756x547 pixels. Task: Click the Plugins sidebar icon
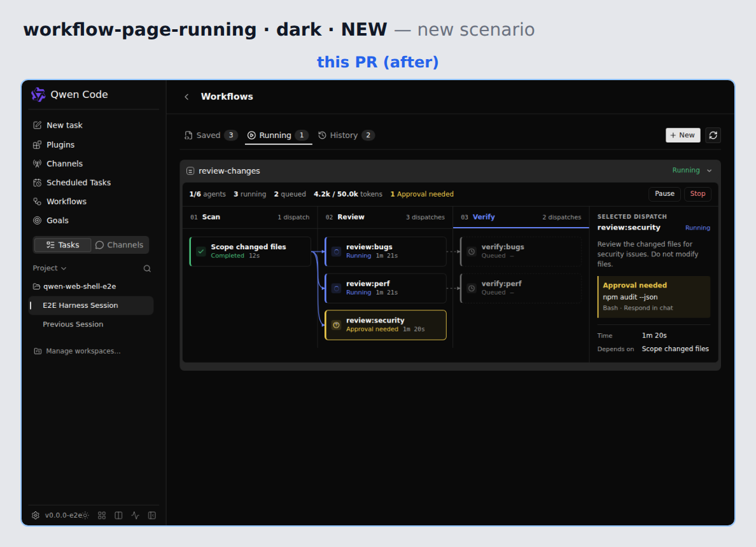point(37,144)
